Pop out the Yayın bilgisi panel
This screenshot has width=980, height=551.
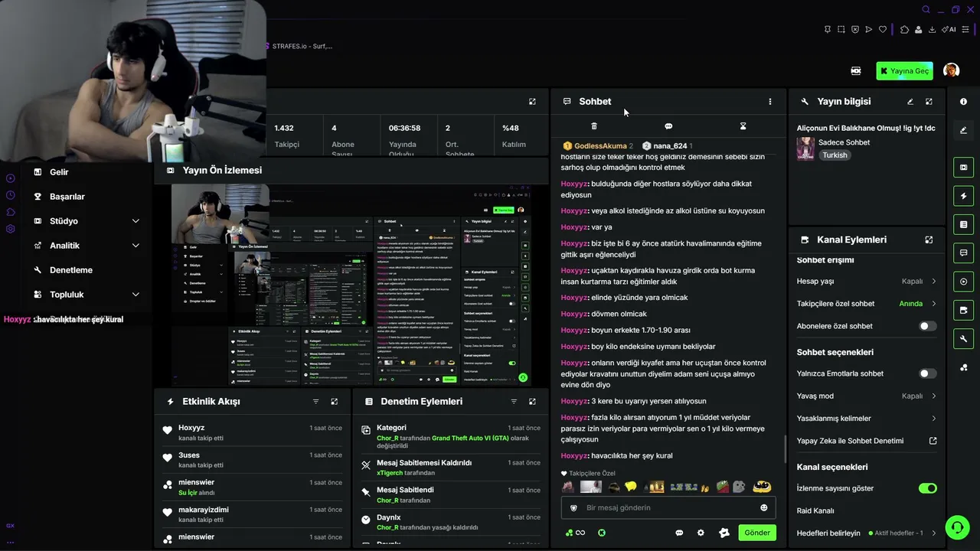(929, 101)
